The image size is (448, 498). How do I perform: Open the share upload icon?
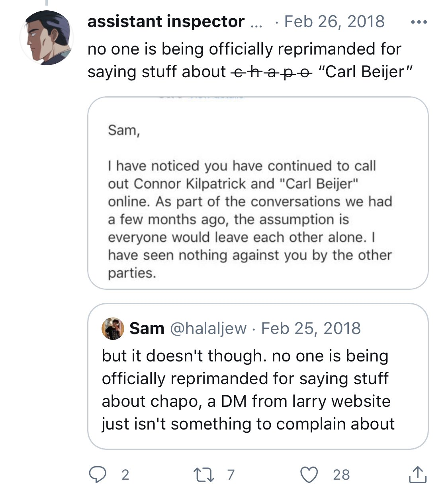tap(418, 475)
